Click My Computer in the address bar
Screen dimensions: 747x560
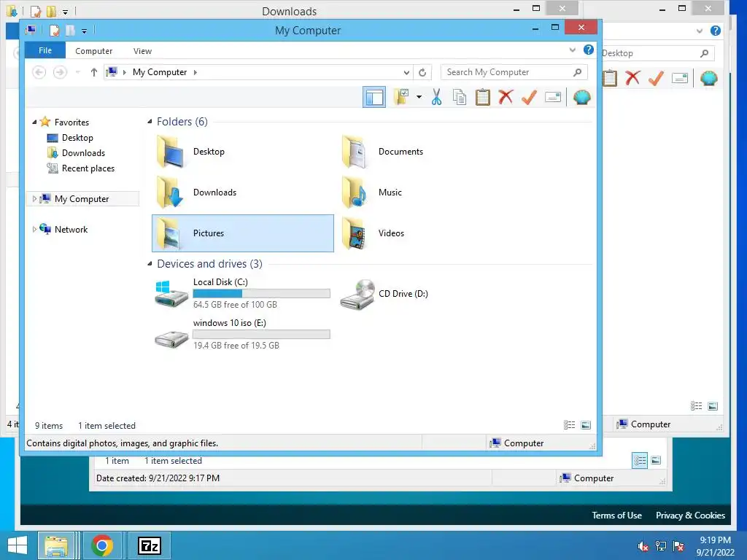[x=160, y=72]
